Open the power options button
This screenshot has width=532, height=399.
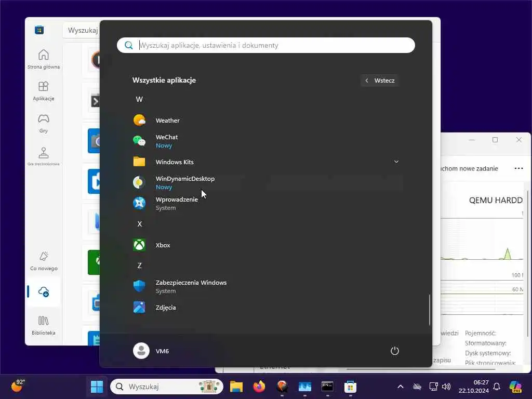[395, 351]
